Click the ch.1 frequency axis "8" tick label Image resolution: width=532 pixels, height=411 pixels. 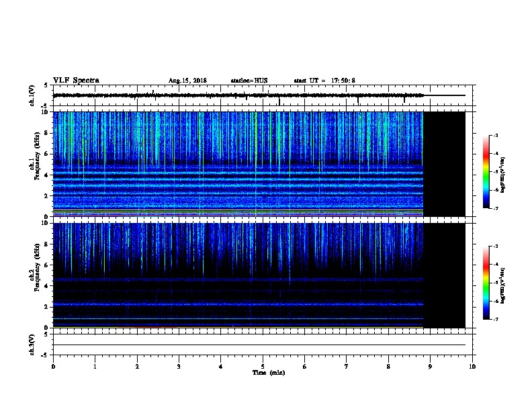pos(46,133)
